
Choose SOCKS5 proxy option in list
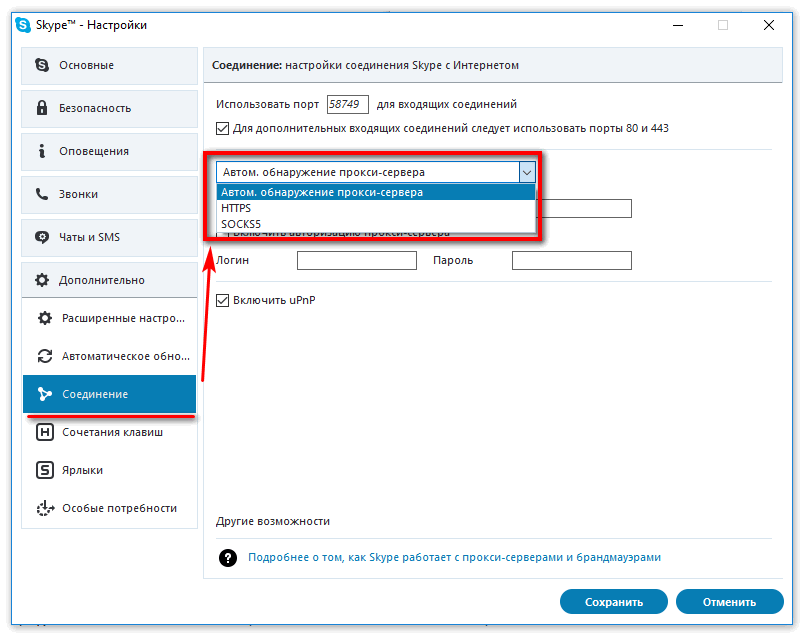[x=376, y=224]
